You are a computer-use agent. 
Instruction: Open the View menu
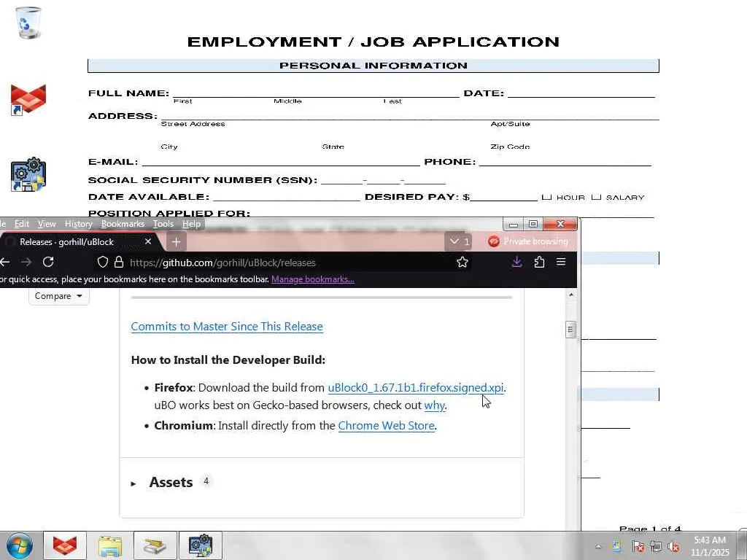pyautogui.click(x=47, y=224)
